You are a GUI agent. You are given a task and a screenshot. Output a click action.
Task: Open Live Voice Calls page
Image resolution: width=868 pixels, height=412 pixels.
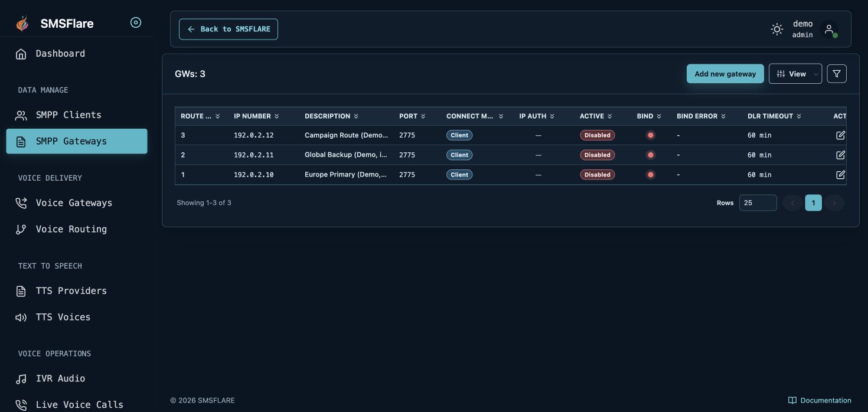pos(77,404)
